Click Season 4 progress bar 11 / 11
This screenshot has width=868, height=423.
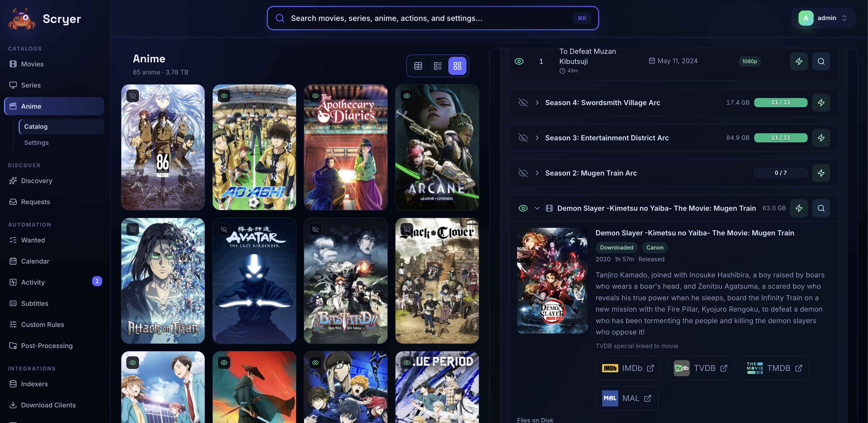(x=780, y=102)
